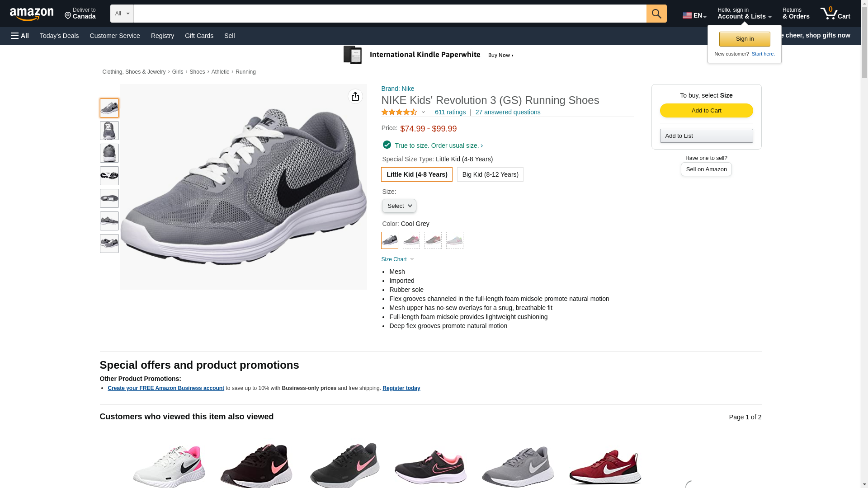Select Little Kid (4-8 Years) size type
This screenshot has height=488, width=868.
(x=416, y=174)
